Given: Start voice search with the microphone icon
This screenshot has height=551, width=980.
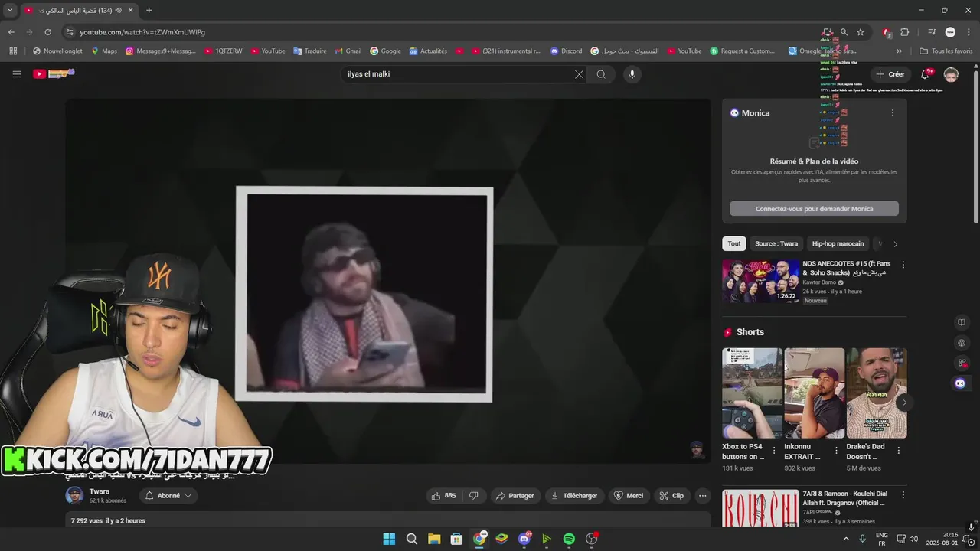Looking at the screenshot, I should pos(632,74).
